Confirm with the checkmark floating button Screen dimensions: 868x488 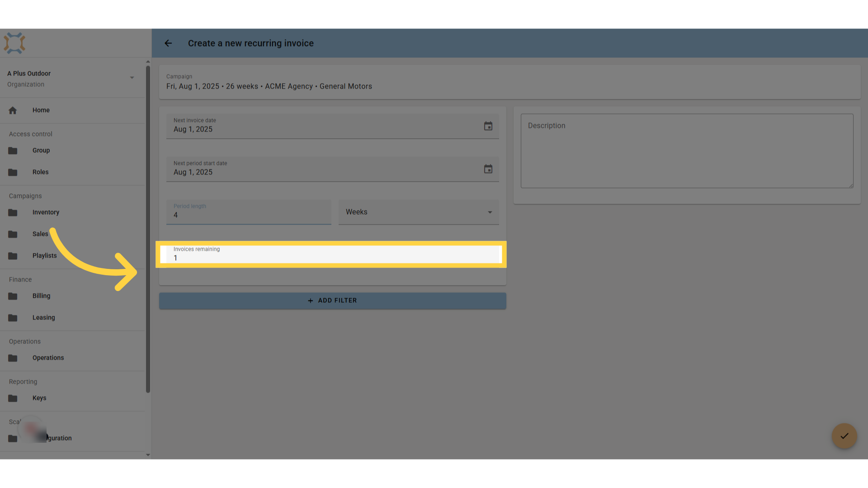[x=844, y=436]
